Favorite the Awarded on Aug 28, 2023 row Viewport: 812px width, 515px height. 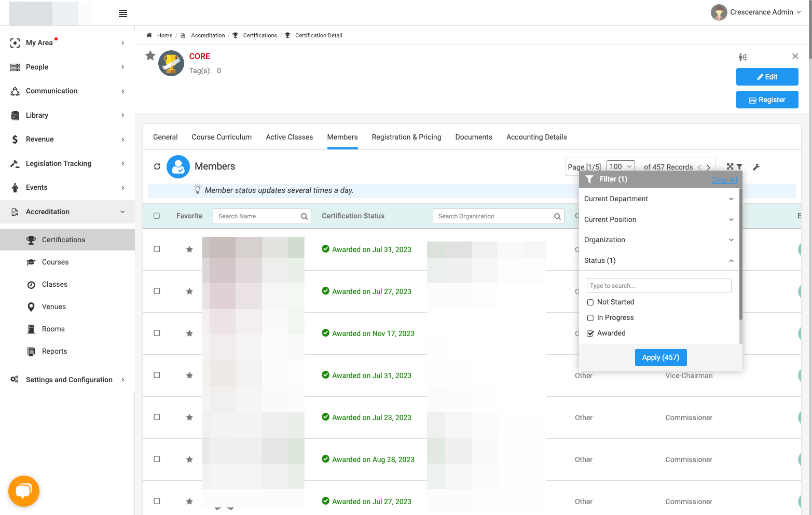(x=189, y=460)
